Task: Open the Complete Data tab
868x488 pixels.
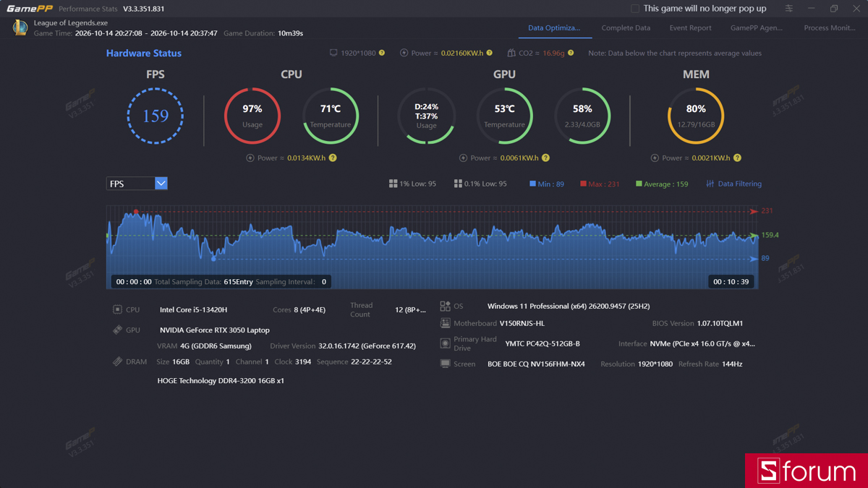Action: 626,28
